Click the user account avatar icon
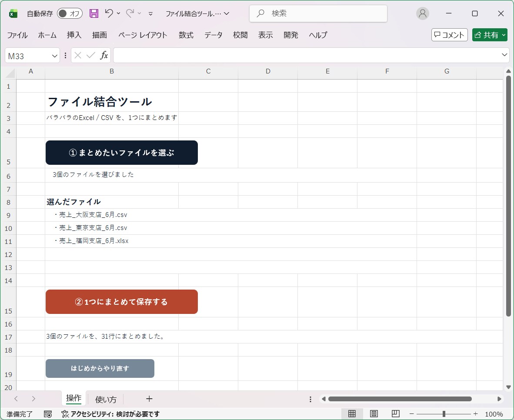This screenshot has height=420, width=514. coord(423,13)
